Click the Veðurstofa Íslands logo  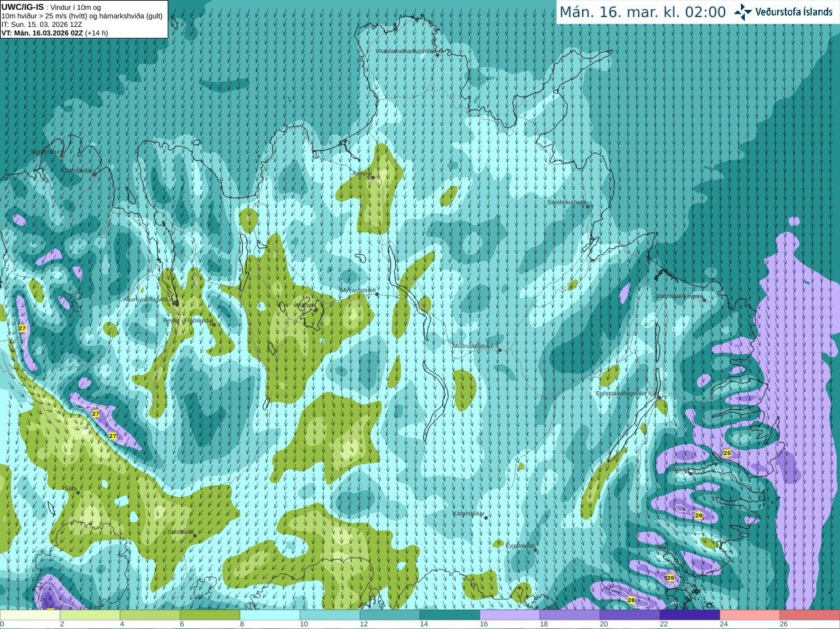pyautogui.click(x=783, y=12)
